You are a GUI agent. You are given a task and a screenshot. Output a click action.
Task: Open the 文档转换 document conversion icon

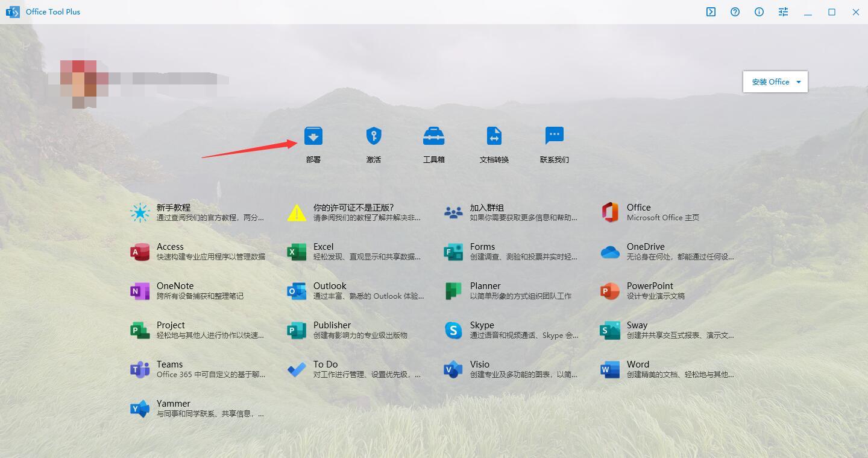click(x=494, y=136)
